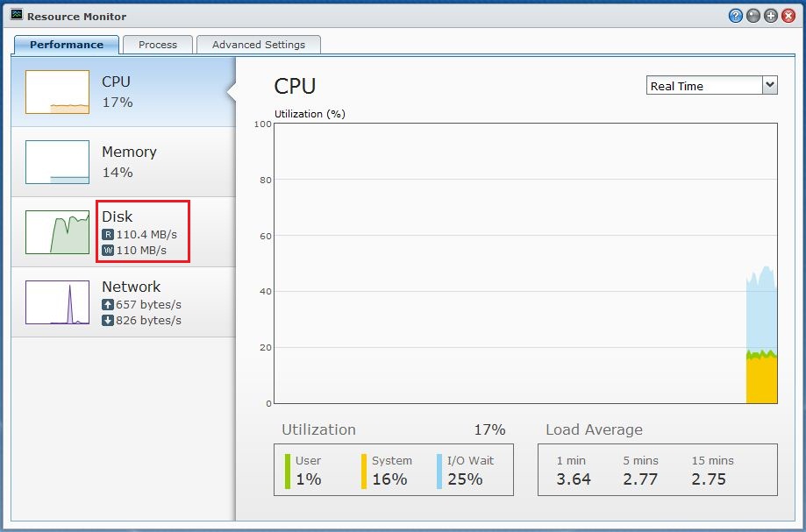This screenshot has height=532, width=806.
Task: Minimize the Resource Monitor window
Action: tap(753, 16)
